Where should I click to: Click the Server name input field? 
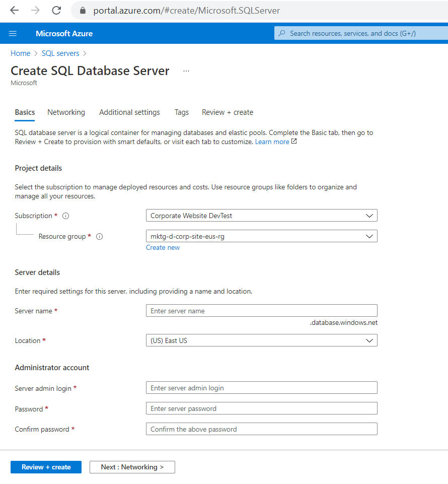pyautogui.click(x=261, y=310)
